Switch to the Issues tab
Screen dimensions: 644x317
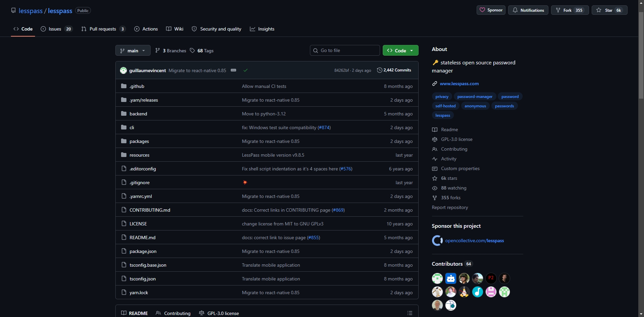click(56, 29)
